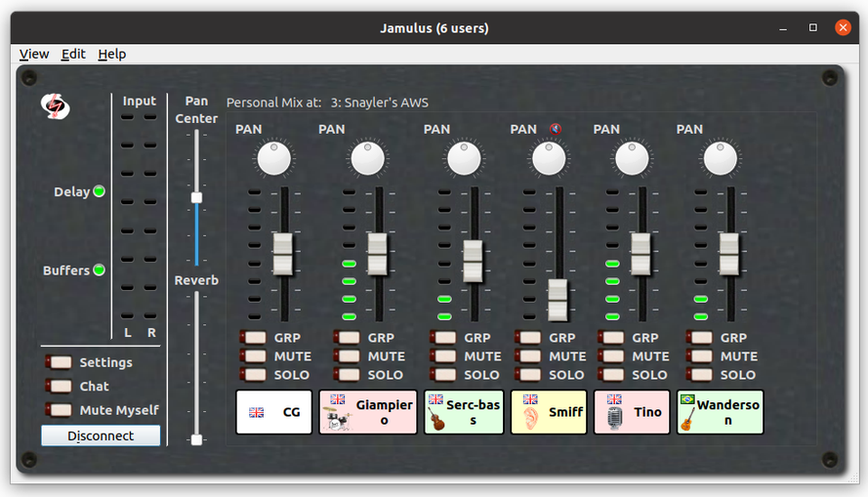This screenshot has width=868, height=497.
Task: Click Smiff's volume fader handle
Action: pos(558,300)
